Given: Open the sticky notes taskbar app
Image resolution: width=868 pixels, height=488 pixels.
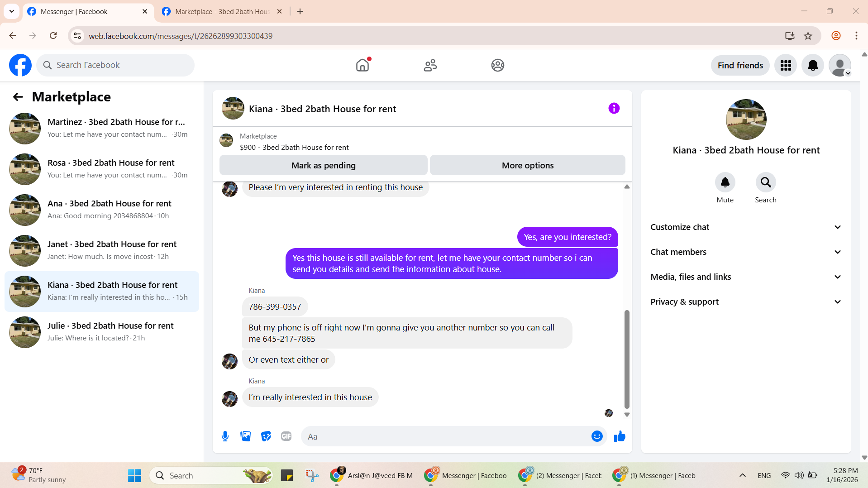Looking at the screenshot, I should pyautogui.click(x=287, y=475).
